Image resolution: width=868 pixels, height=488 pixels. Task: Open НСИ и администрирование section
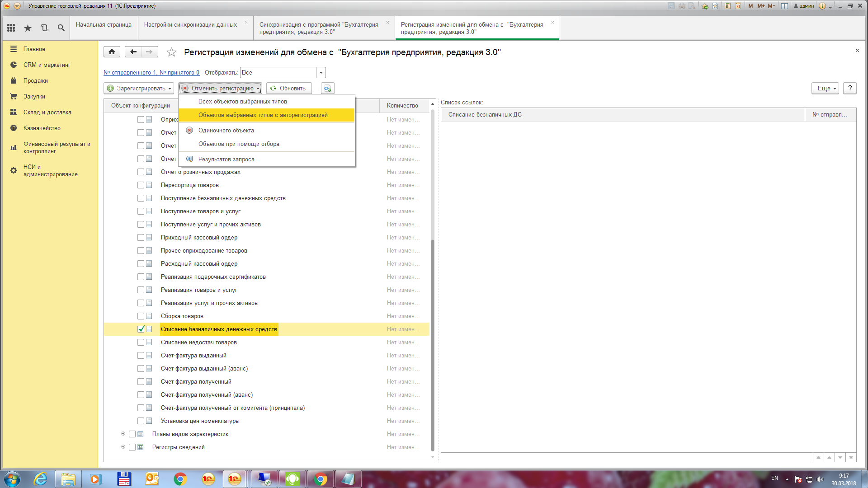coord(50,170)
